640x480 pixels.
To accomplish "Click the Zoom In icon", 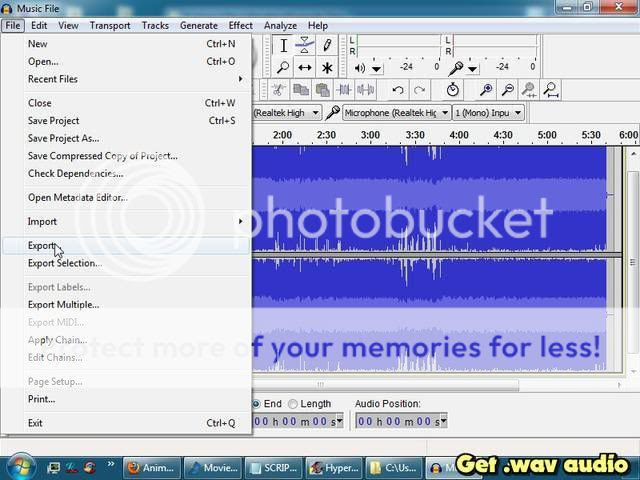I will point(486,90).
